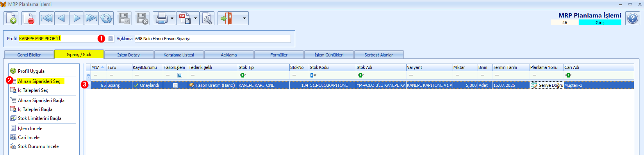Open the Karşılama Listesi tab
Image resolution: width=644 pixels, height=155 pixels.
pos(179,55)
